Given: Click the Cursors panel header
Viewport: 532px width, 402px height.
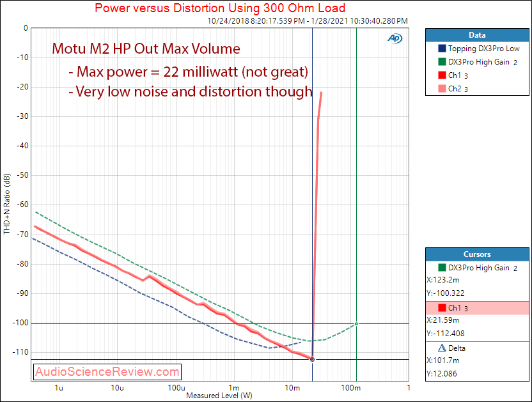Looking at the screenshot, I should (477, 254).
